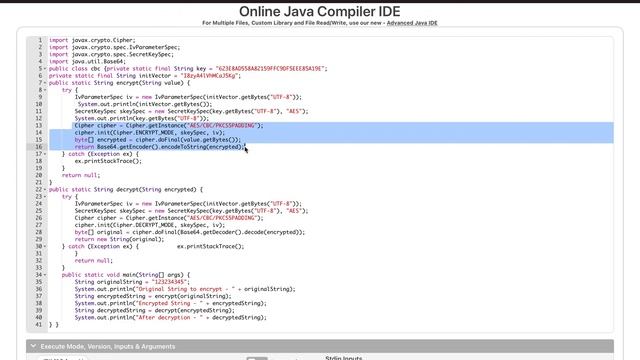
Task: Click the originalString "123234345" assignment
Action: (x=132, y=282)
